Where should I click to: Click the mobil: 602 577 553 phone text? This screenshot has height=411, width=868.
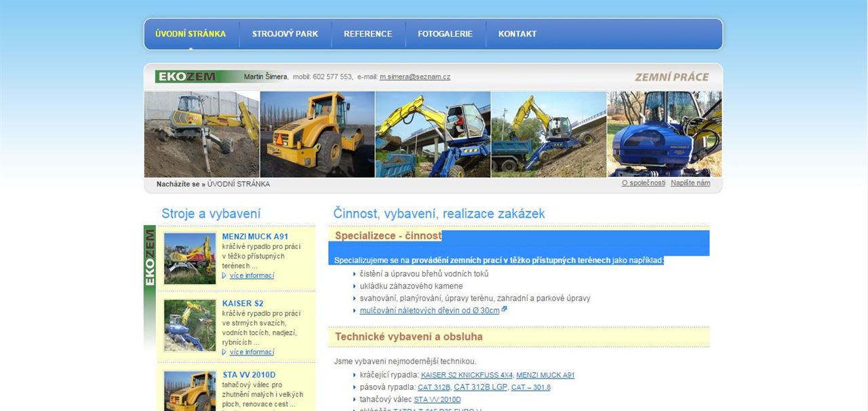tap(323, 77)
